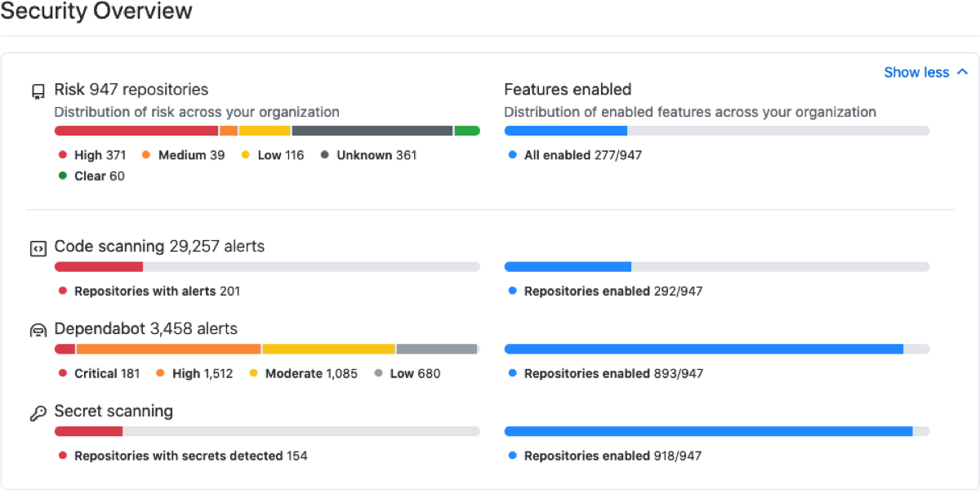
Task: Click the orange High Dependabot bar segment
Action: click(x=168, y=349)
